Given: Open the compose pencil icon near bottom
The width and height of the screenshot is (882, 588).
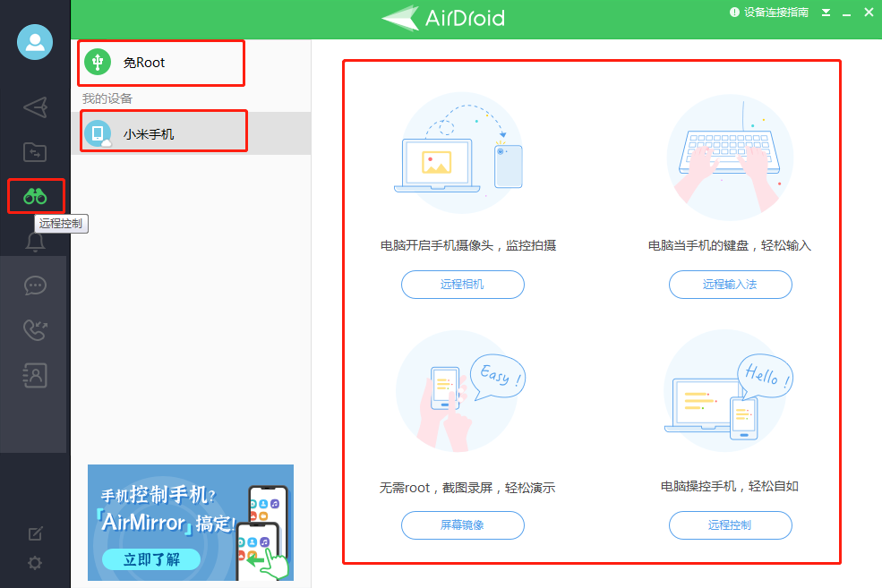Looking at the screenshot, I should tap(35, 533).
